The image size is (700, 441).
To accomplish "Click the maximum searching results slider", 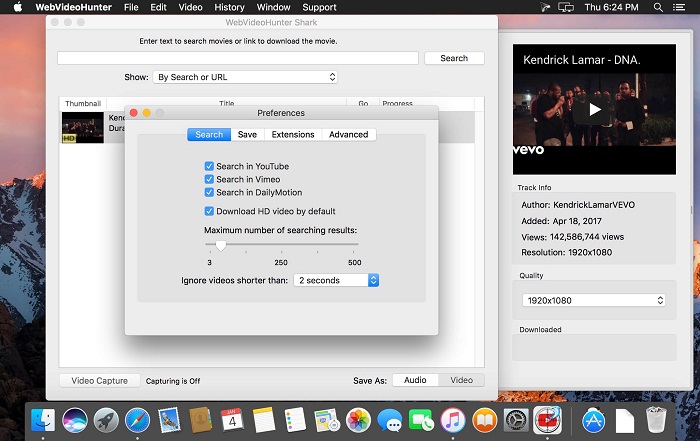I will pyautogui.click(x=282, y=244).
